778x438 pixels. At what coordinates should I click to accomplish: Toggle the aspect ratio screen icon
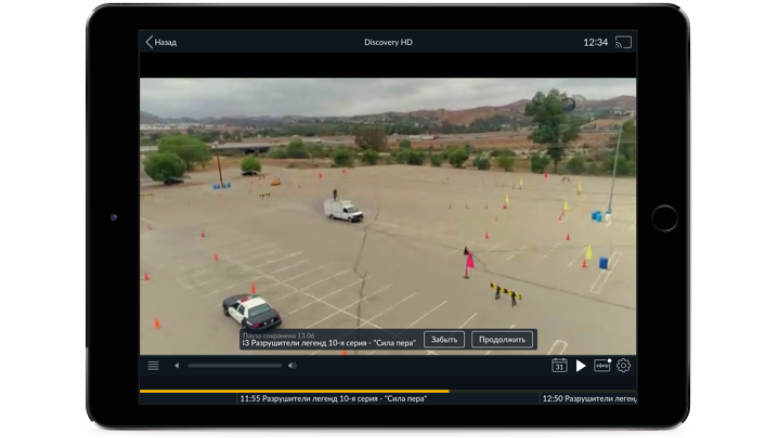pyautogui.click(x=602, y=365)
